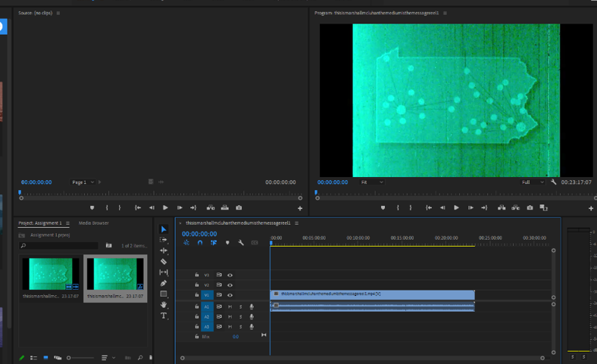Open Program monitor wrench settings
The width and height of the screenshot is (597, 364).
(554, 182)
